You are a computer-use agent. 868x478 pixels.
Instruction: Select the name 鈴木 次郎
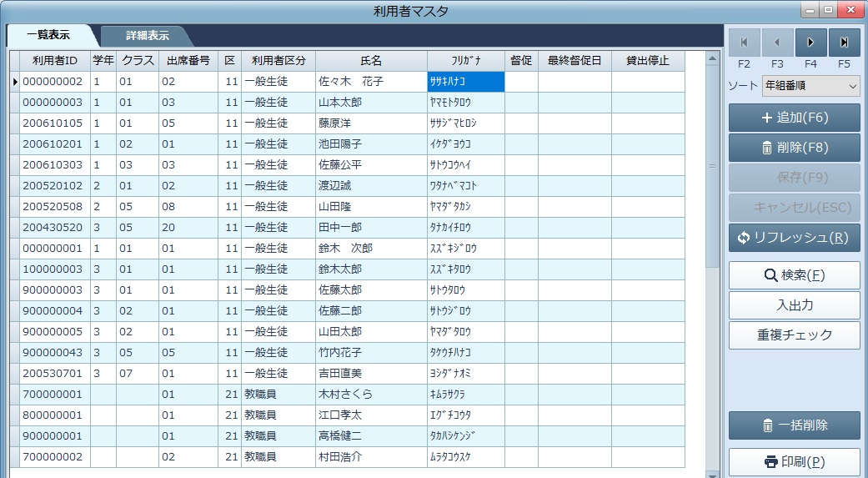pos(371,249)
